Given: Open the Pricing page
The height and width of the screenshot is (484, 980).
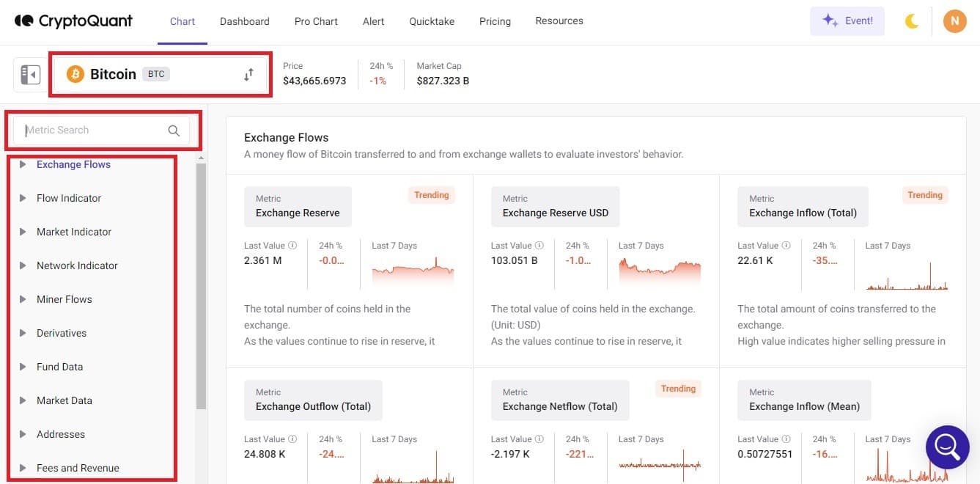Looking at the screenshot, I should point(495,21).
